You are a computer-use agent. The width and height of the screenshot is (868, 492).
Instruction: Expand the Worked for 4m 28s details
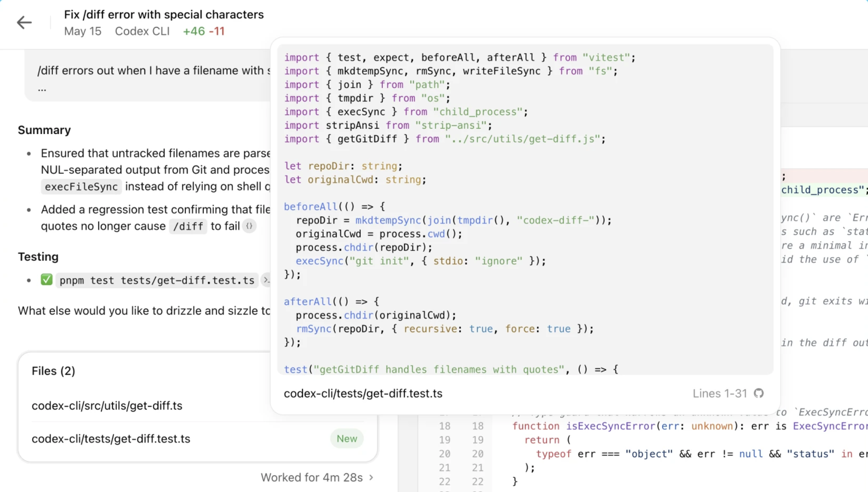(x=316, y=477)
